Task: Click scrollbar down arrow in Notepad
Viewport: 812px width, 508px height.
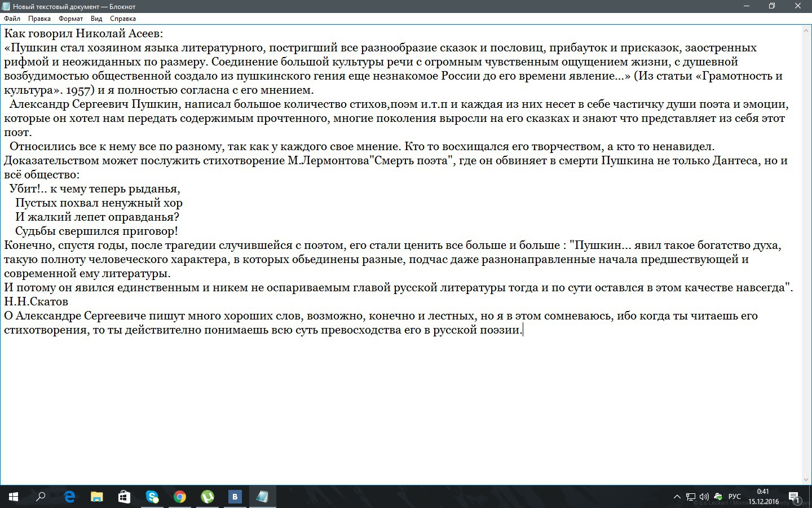Action: [806, 479]
